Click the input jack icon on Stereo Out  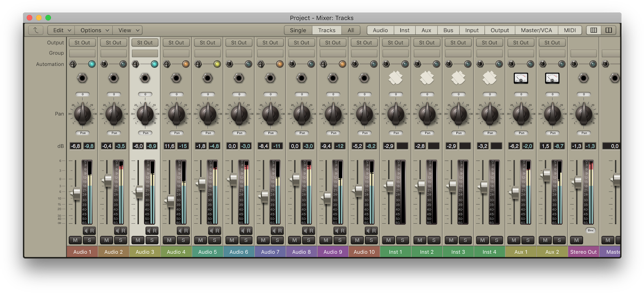pos(583,78)
